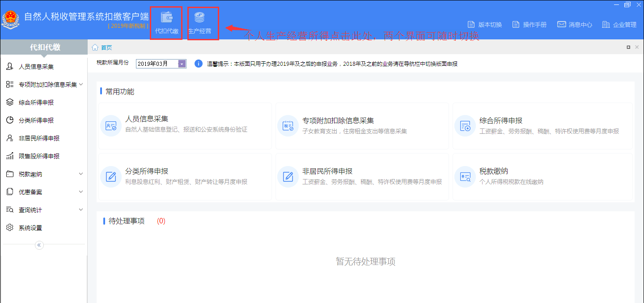The height and width of the screenshot is (303, 644).
Task: Click the folder icon beside 税款缴纳 in sidebar
Action: pyautogui.click(x=10, y=174)
